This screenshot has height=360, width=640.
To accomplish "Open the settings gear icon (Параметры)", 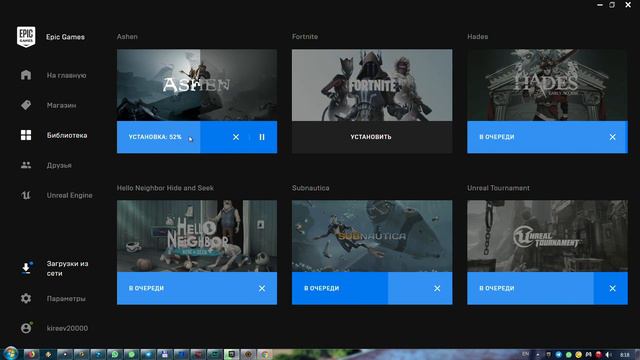I will tap(26, 298).
